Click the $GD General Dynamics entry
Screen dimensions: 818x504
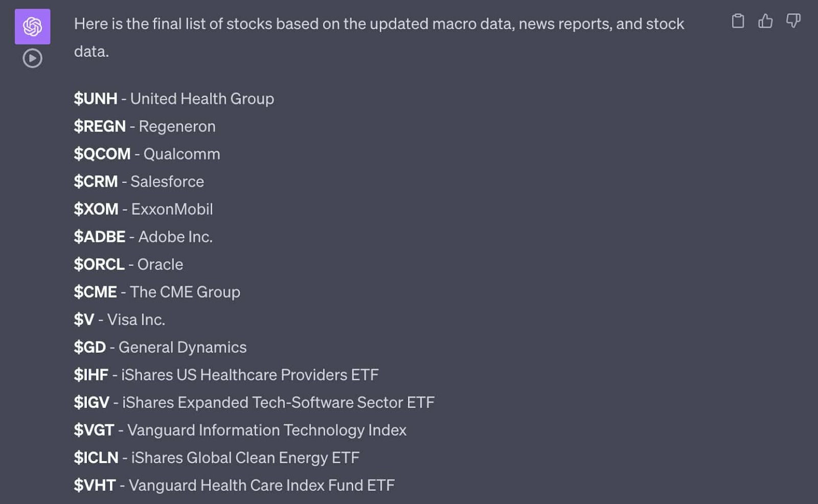[x=160, y=347]
